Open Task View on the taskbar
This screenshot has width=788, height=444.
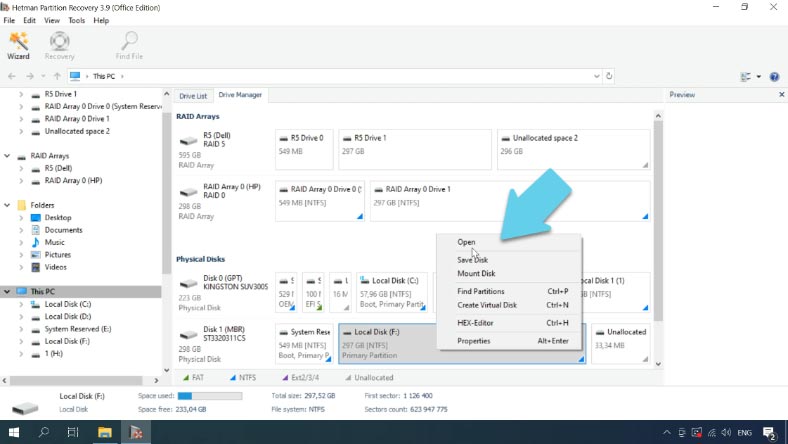(x=73, y=432)
